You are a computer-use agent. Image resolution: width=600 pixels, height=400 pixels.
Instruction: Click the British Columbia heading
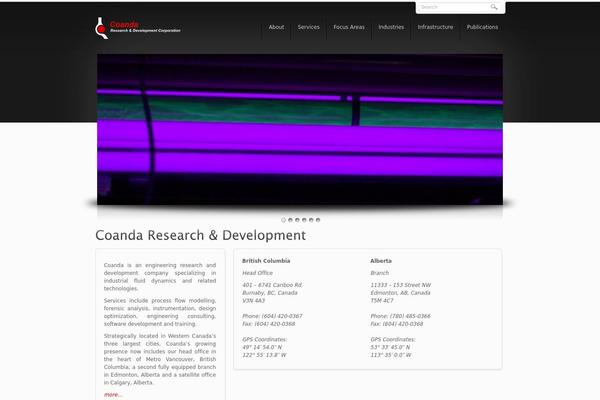point(266,261)
